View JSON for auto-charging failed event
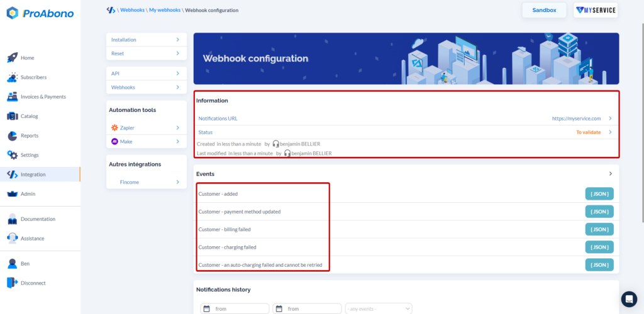 (x=599, y=265)
